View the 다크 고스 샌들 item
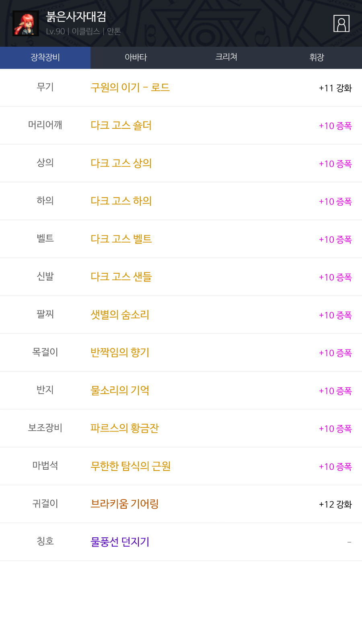 pyautogui.click(x=121, y=277)
